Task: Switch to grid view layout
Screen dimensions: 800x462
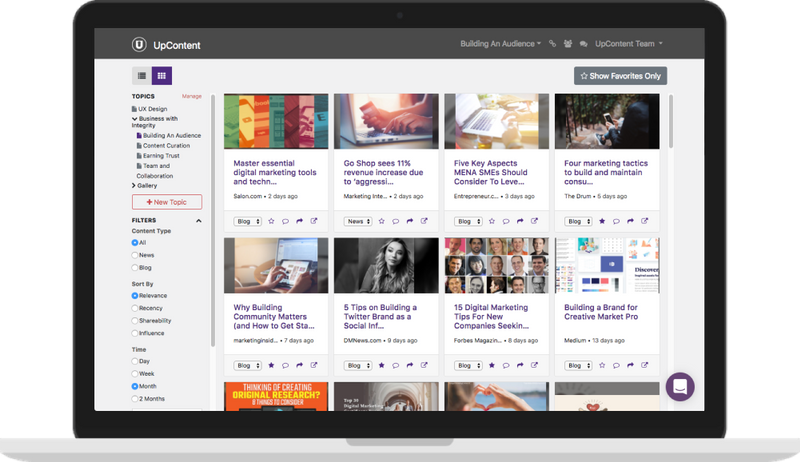Action: [x=162, y=76]
